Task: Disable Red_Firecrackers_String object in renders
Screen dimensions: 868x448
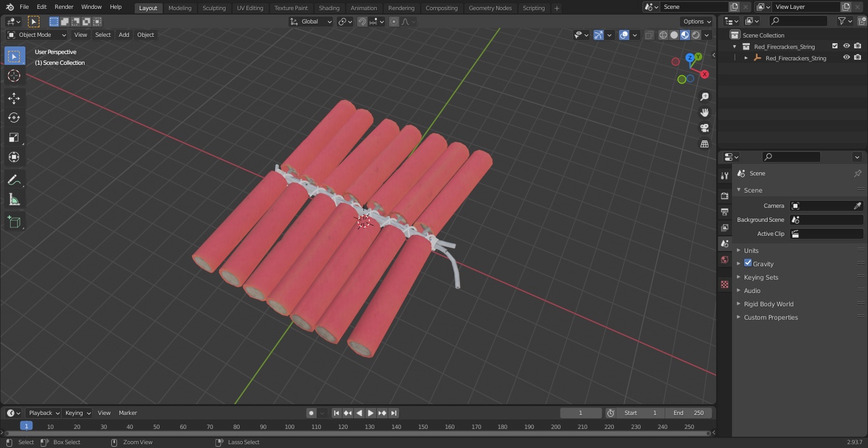Action: coord(858,58)
